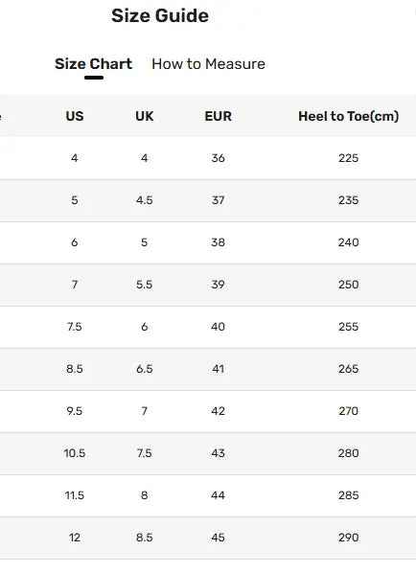The width and height of the screenshot is (416, 573).
Task: Click the US column header
Action: click(x=75, y=116)
